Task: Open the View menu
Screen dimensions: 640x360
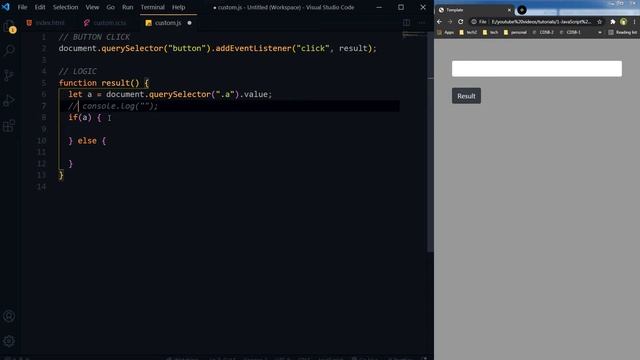Action: (x=92, y=7)
